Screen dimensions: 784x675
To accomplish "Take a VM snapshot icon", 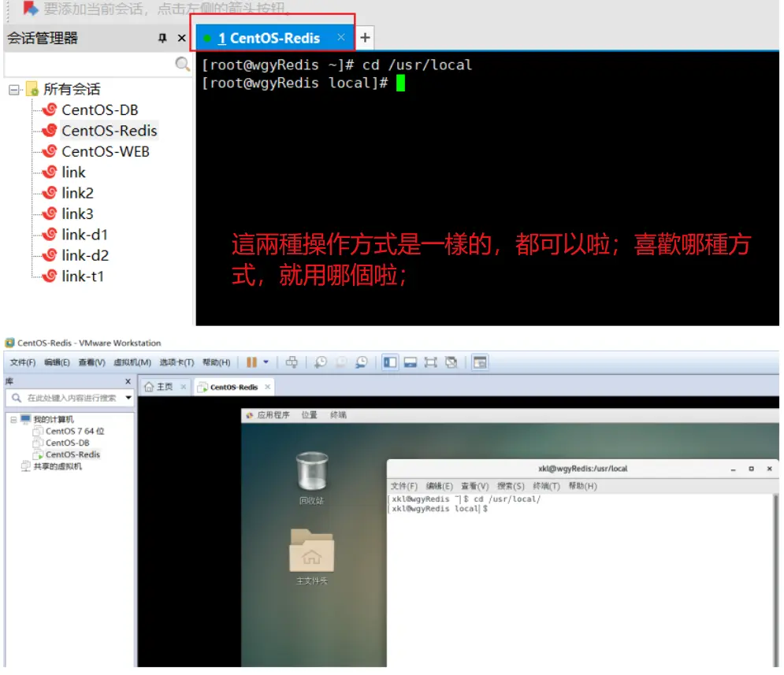I will [x=321, y=362].
